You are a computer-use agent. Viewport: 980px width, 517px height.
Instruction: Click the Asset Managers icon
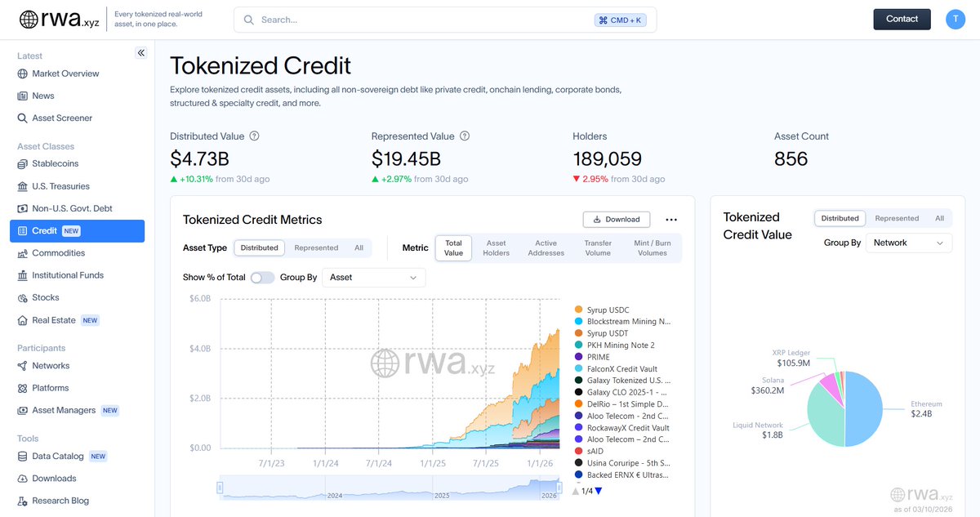[x=23, y=410]
